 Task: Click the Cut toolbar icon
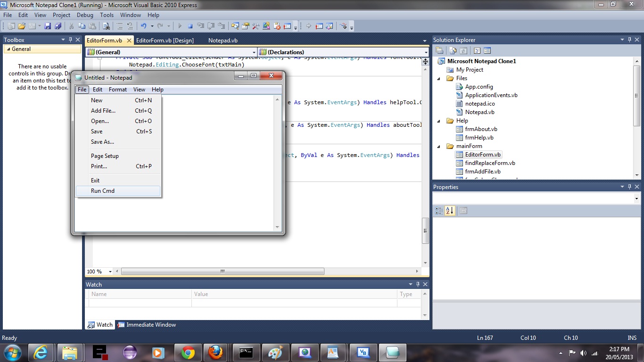pyautogui.click(x=71, y=26)
